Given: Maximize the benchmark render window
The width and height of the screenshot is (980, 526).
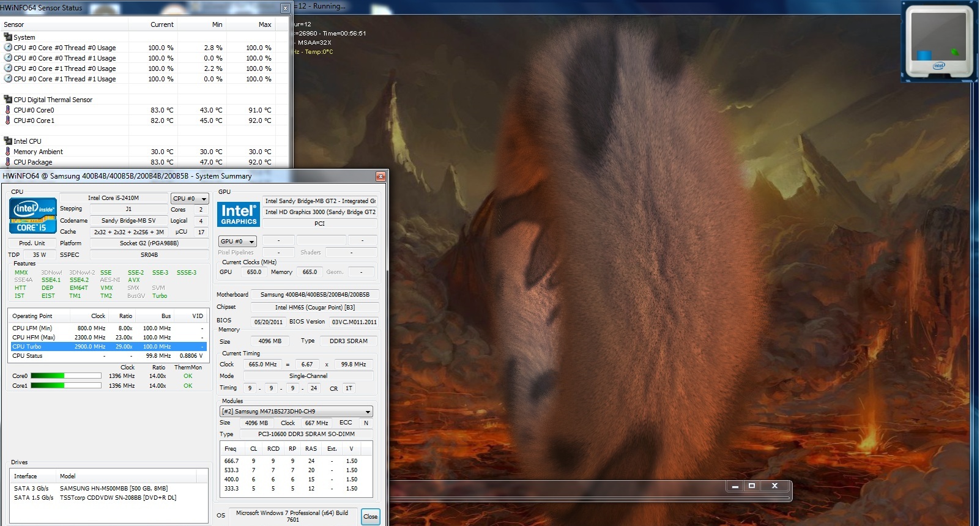Looking at the screenshot, I should pos(752,486).
